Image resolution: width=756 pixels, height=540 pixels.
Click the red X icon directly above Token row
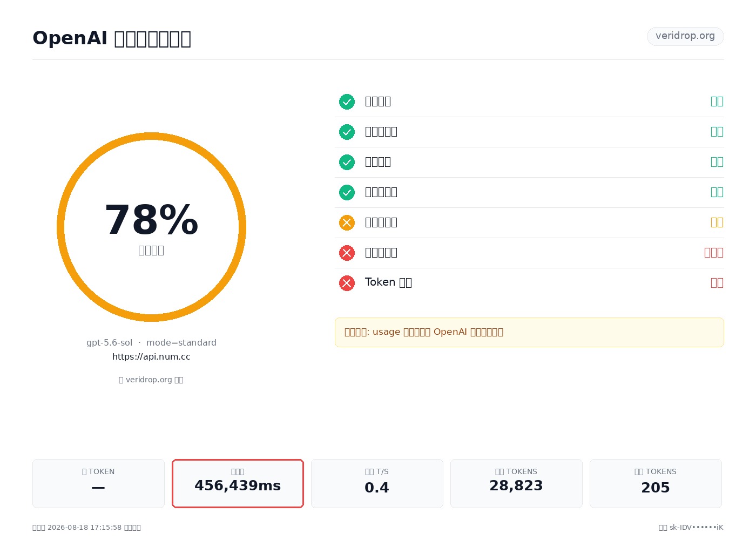[347, 253]
